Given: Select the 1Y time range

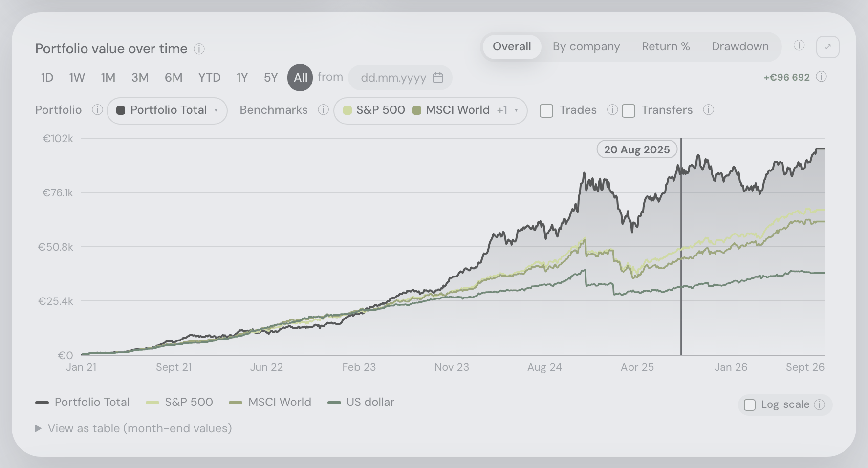Looking at the screenshot, I should (242, 78).
